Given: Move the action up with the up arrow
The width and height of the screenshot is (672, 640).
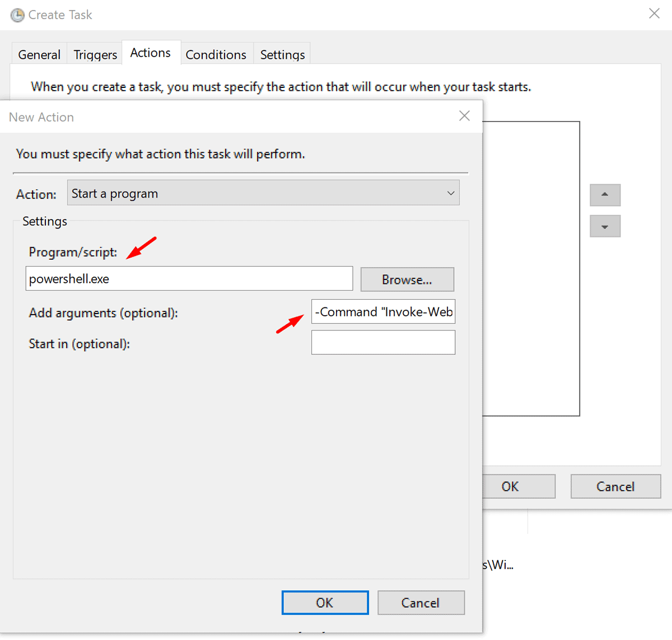Looking at the screenshot, I should click(605, 195).
